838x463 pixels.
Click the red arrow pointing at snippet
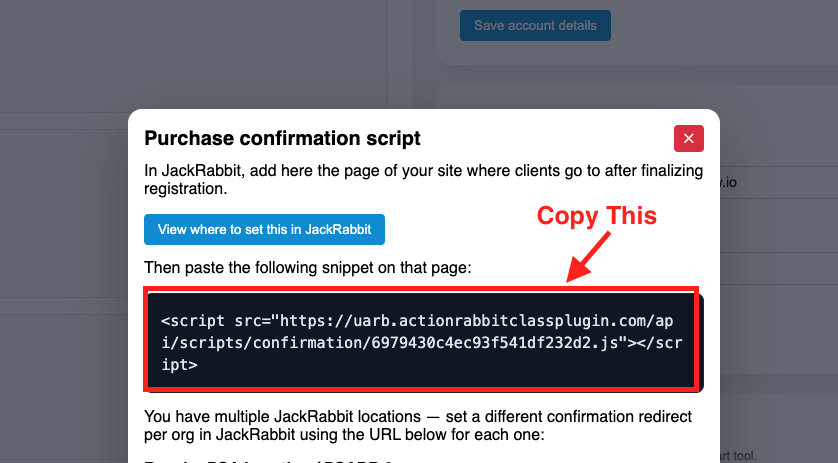click(x=588, y=257)
